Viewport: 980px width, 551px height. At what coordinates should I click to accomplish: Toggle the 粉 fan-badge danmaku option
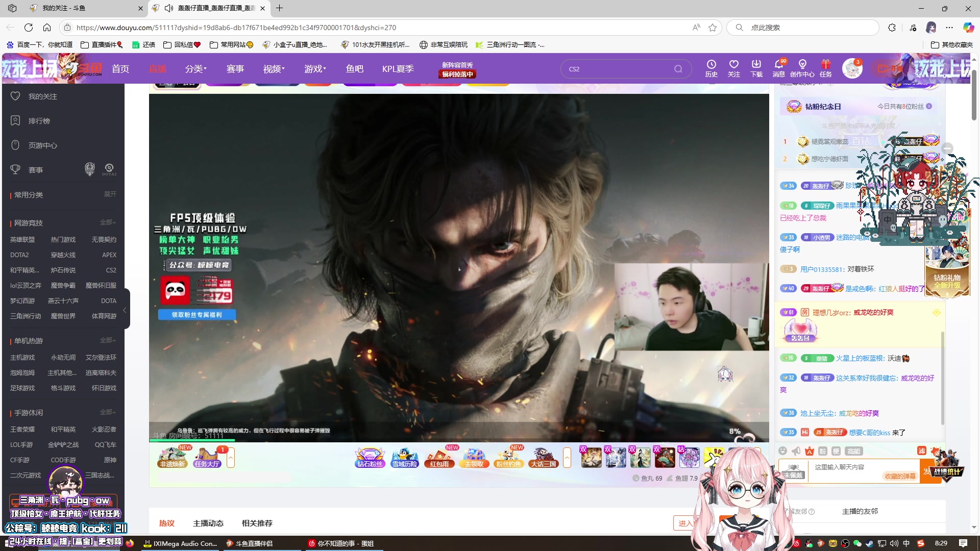822,451
